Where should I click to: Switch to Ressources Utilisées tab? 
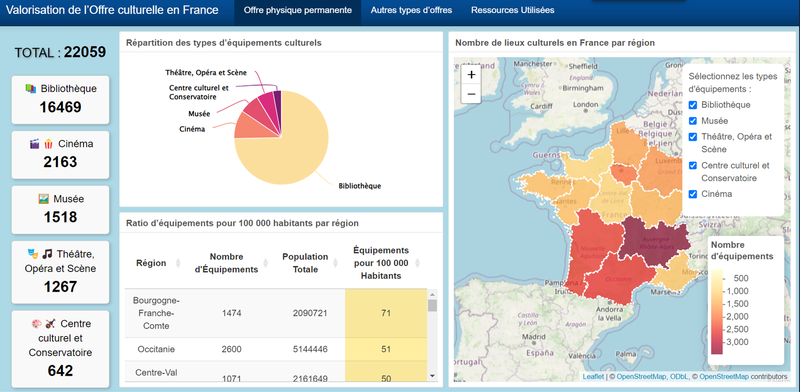click(512, 10)
